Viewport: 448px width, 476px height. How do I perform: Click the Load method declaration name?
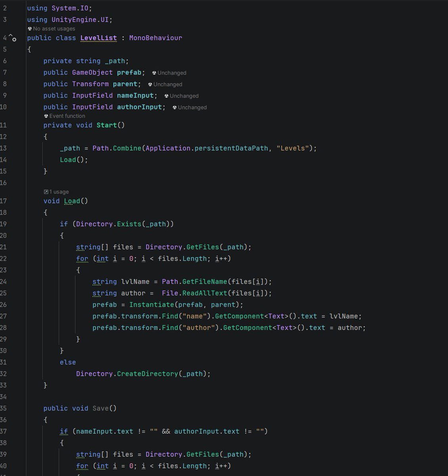pyautogui.click(x=72, y=201)
